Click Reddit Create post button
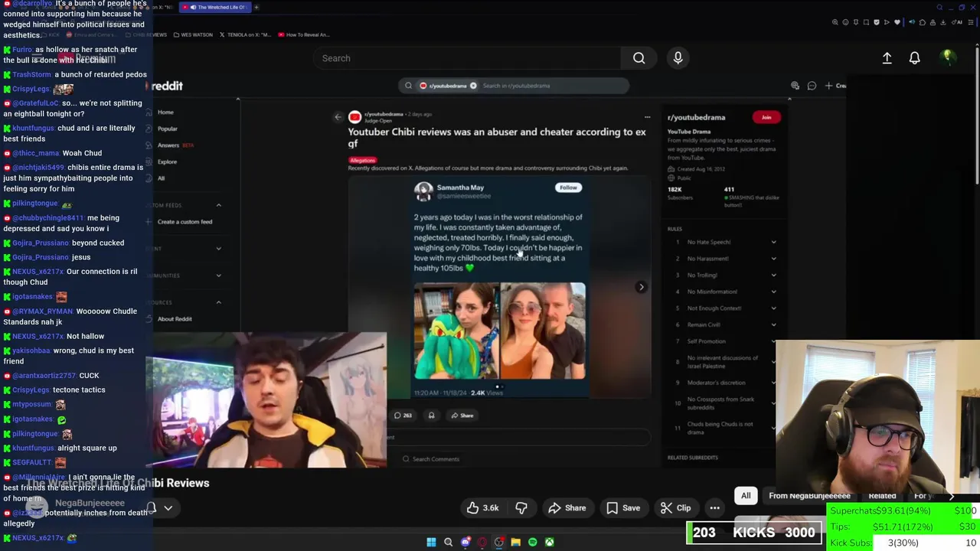 pyautogui.click(x=835, y=86)
